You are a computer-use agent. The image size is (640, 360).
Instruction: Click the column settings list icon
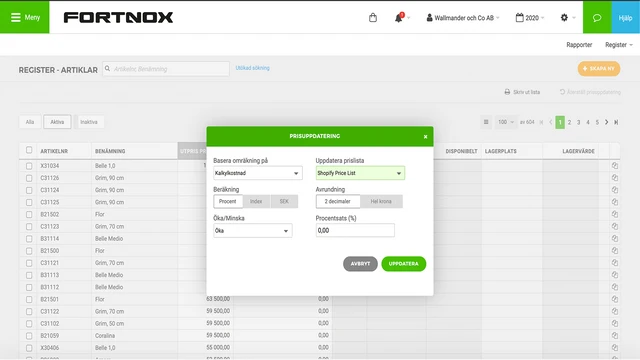(x=486, y=122)
